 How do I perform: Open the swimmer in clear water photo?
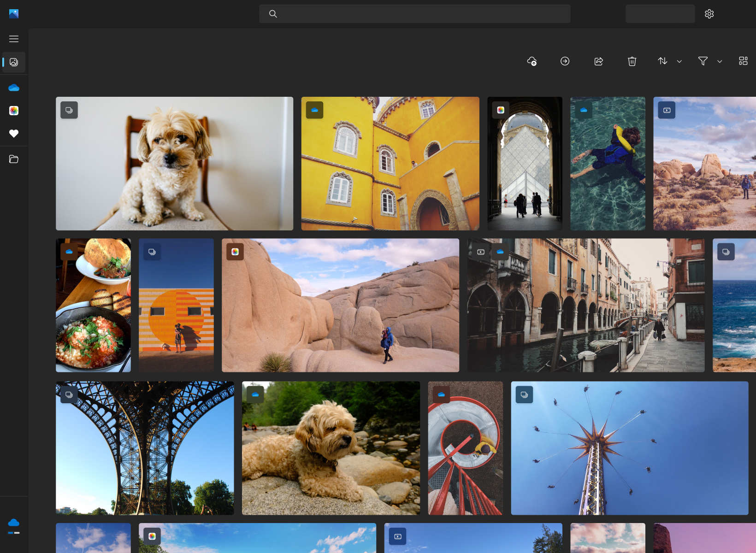(608, 164)
